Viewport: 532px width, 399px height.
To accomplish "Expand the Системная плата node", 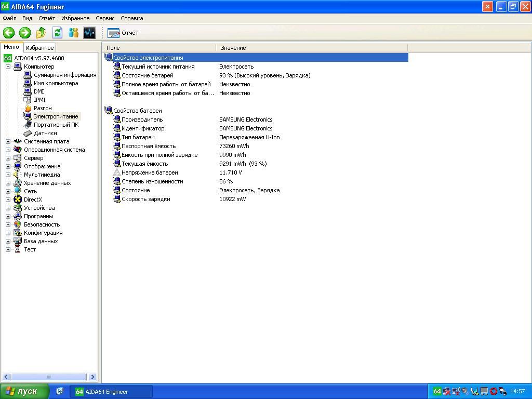I will click(8, 141).
